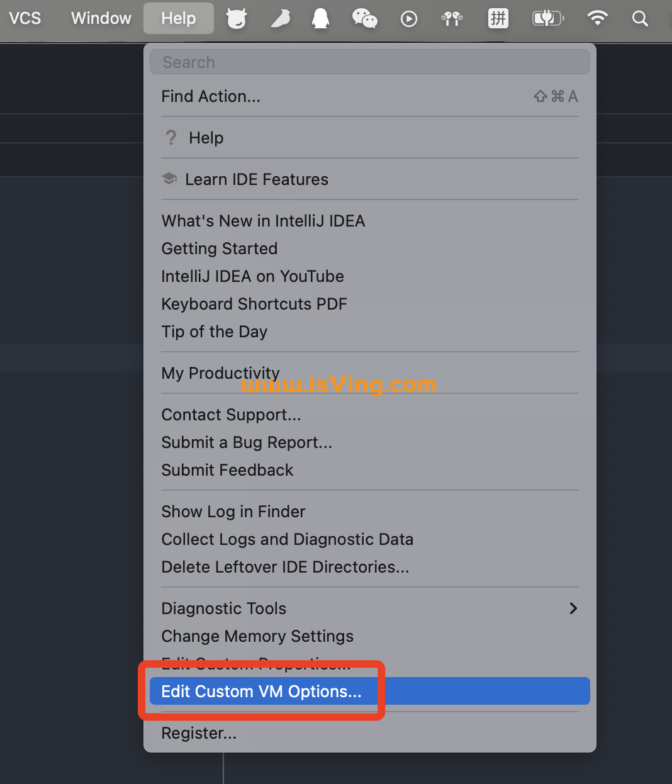672x784 pixels.
Task: Click the Search field in Help menu
Action: [x=369, y=62]
